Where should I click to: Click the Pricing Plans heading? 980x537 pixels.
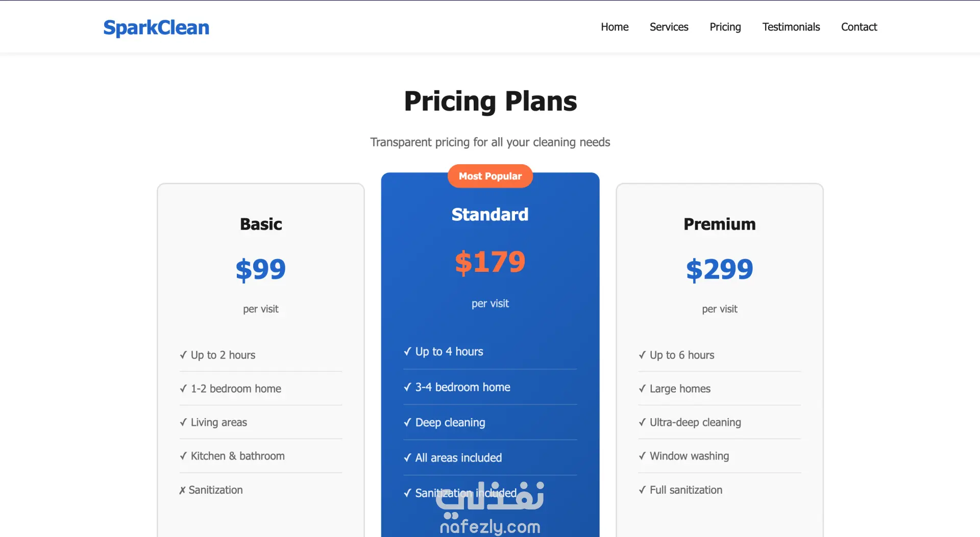[x=490, y=101]
